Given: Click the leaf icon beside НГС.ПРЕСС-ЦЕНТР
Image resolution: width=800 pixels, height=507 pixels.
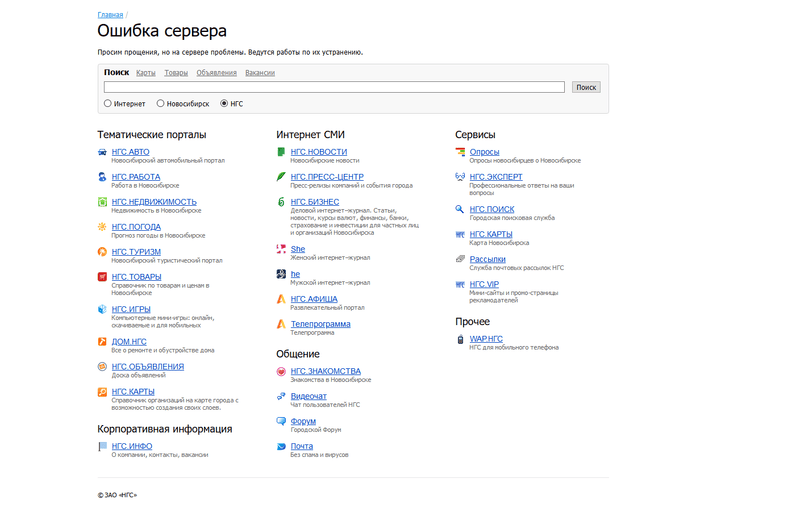Looking at the screenshot, I should [x=281, y=177].
